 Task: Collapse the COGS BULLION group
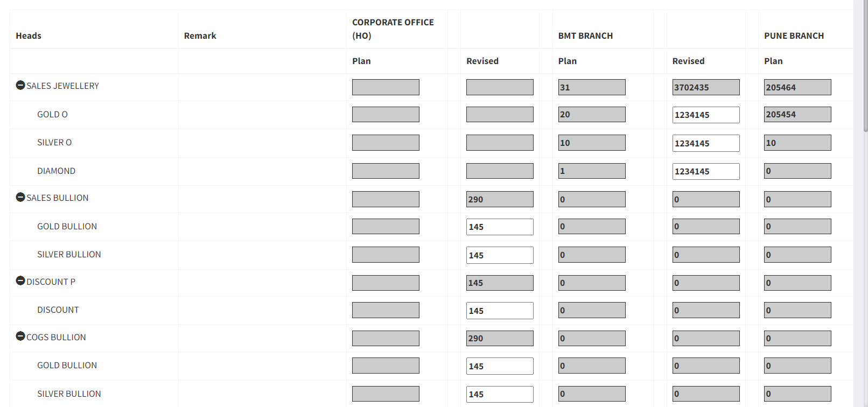click(x=20, y=336)
